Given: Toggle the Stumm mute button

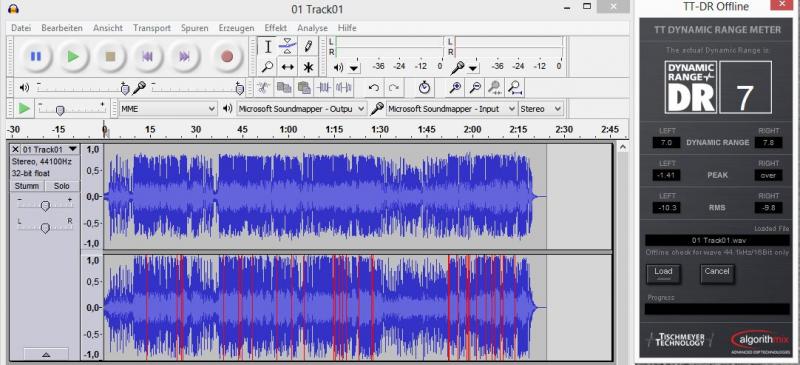Looking at the screenshot, I should point(27,186).
